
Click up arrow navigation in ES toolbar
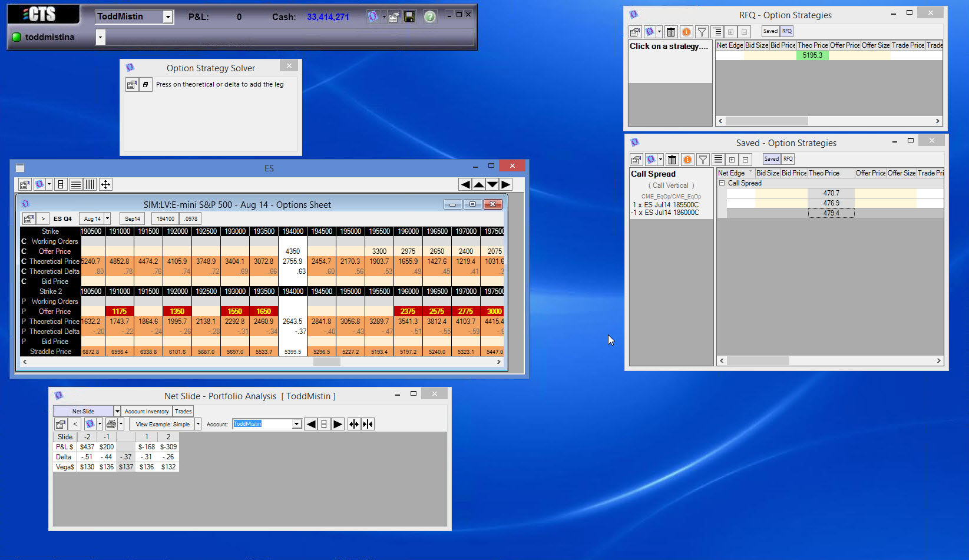pos(479,184)
